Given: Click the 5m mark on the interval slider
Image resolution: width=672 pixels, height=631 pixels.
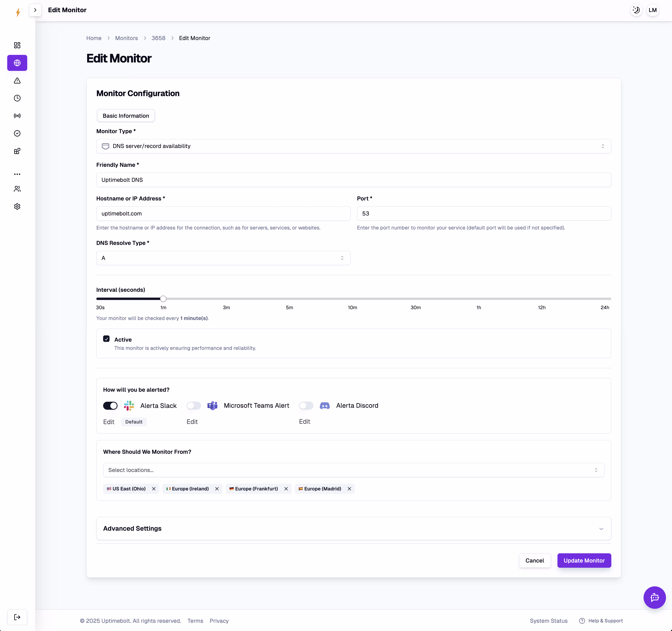Looking at the screenshot, I should pyautogui.click(x=289, y=299).
